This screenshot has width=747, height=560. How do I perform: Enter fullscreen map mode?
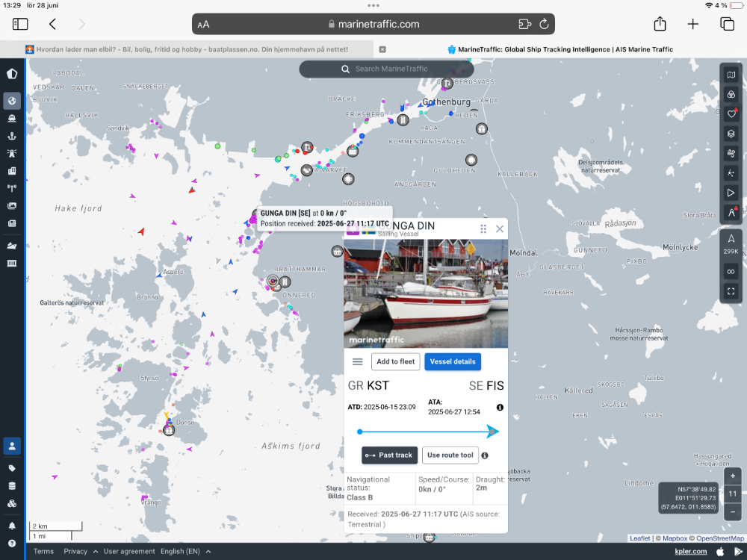[731, 291]
